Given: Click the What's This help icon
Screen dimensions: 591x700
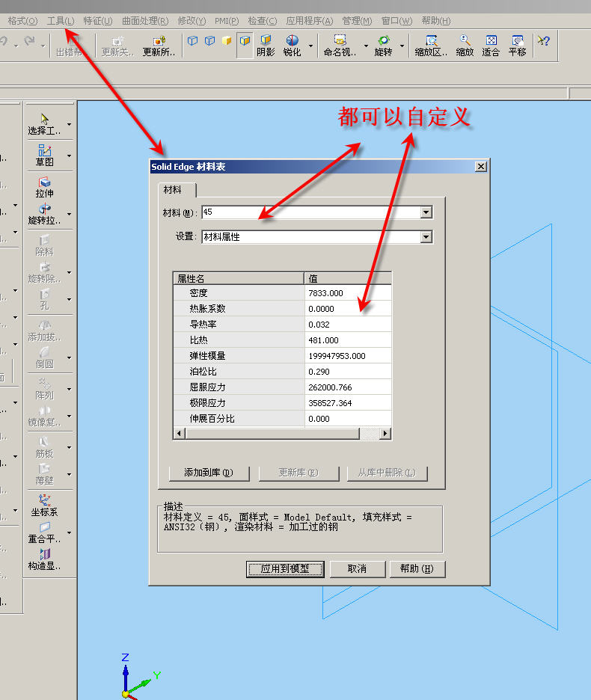Looking at the screenshot, I should pyautogui.click(x=544, y=41).
